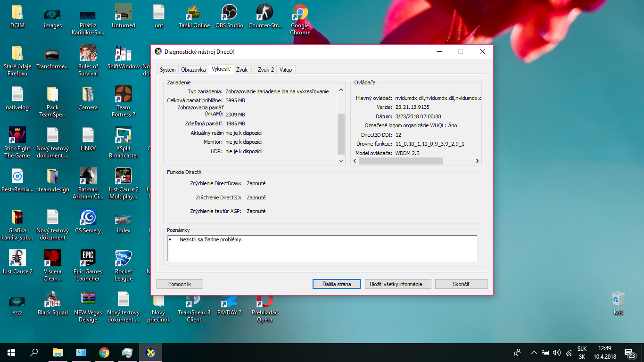This screenshot has height=362, width=644.
Task: Select the Counter-Strike desktop shortcut
Action: coord(265,16)
